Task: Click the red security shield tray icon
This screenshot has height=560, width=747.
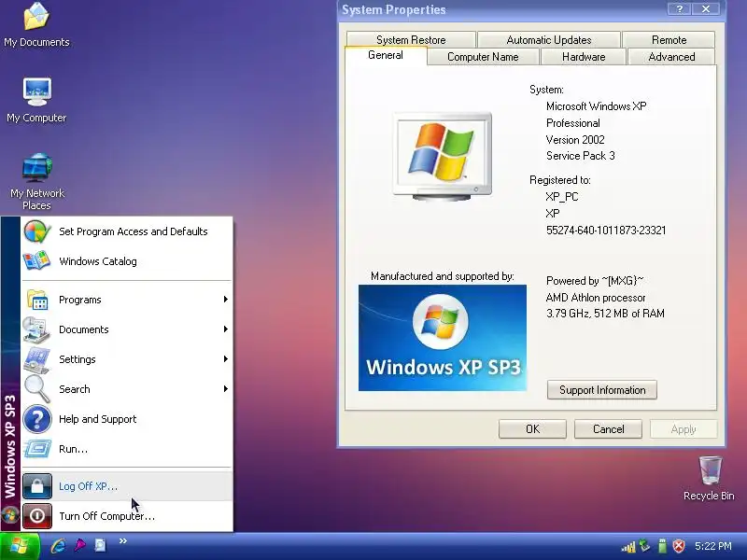Action: click(679, 546)
